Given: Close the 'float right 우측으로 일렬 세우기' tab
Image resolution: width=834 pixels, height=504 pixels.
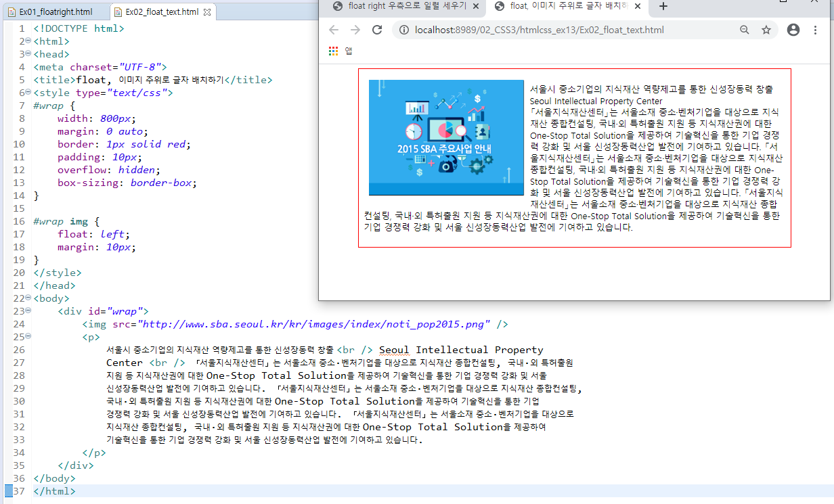Looking at the screenshot, I should [x=476, y=6].
